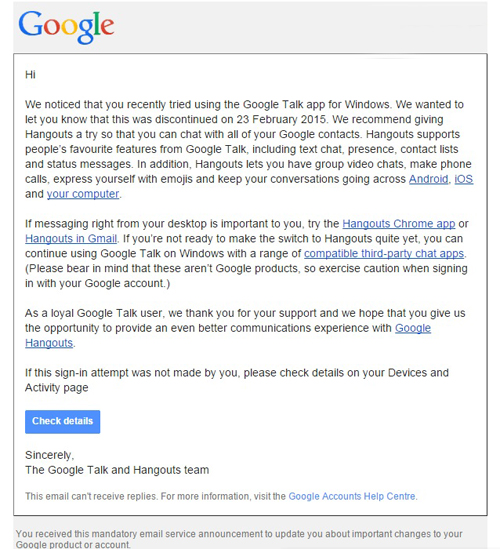Open the Hangouts in Gmail link
Screen dimensions: 500x549
[71, 239]
